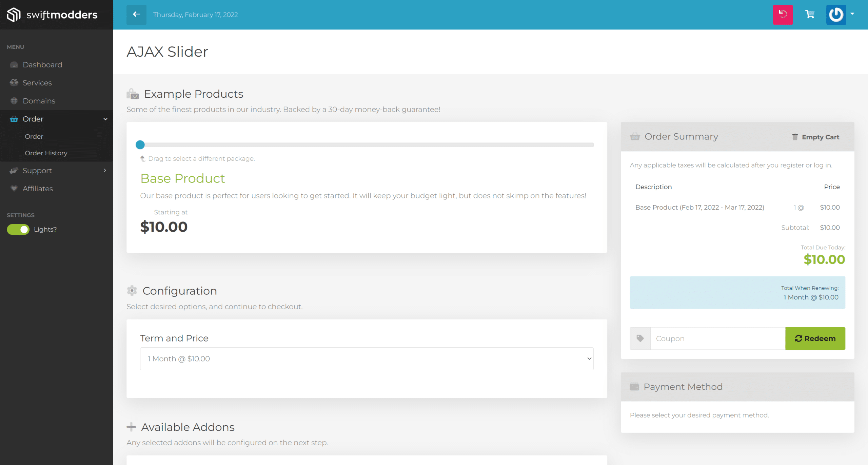Click Empty Cart link
868x465 pixels.
tap(815, 137)
